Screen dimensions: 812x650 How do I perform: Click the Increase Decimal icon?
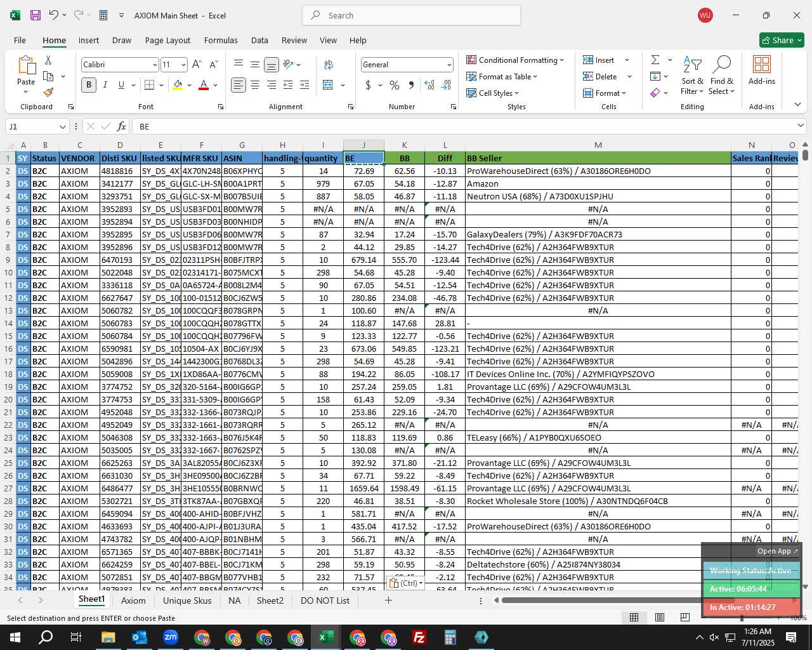[x=429, y=84]
